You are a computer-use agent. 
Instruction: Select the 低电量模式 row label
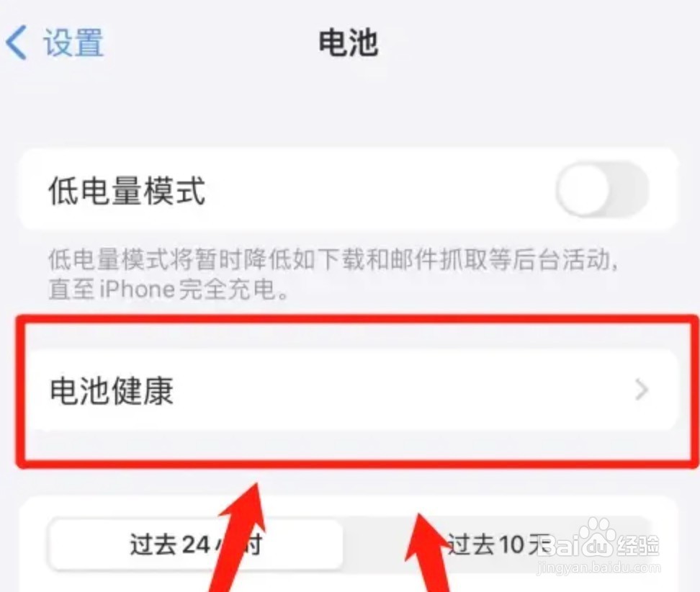[127, 191]
